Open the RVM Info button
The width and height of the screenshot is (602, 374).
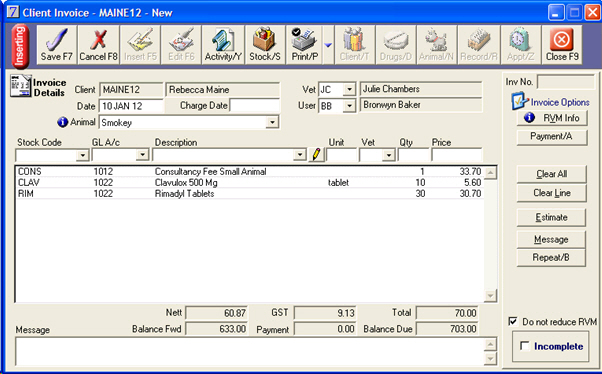(x=552, y=118)
